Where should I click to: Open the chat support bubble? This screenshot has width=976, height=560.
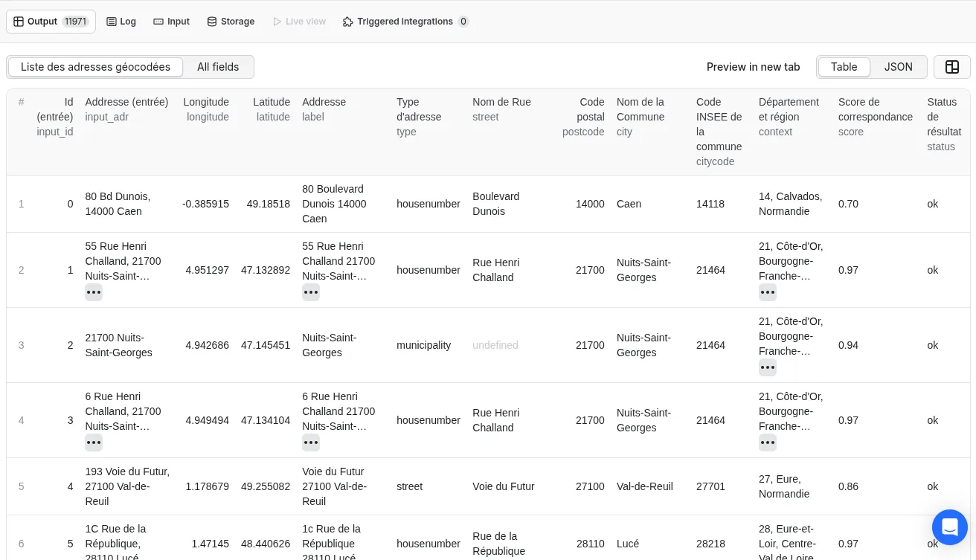949,527
